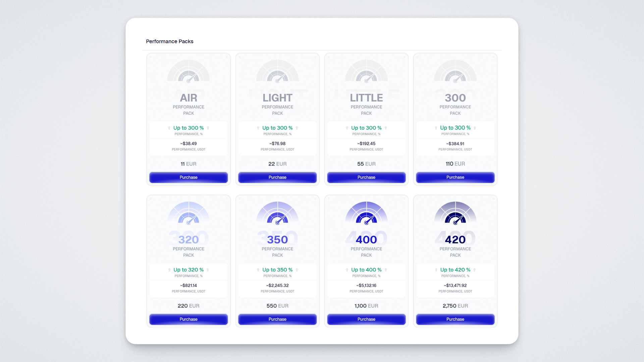Click the 300 pack speedometer icon
This screenshot has height=362, width=644.
[x=455, y=71]
